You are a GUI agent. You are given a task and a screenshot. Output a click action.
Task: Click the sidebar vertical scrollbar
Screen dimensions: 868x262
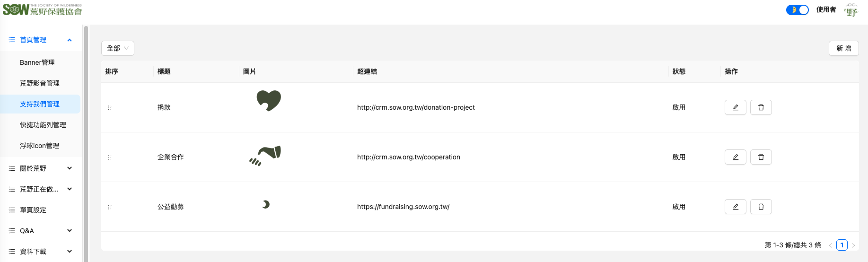point(86,142)
